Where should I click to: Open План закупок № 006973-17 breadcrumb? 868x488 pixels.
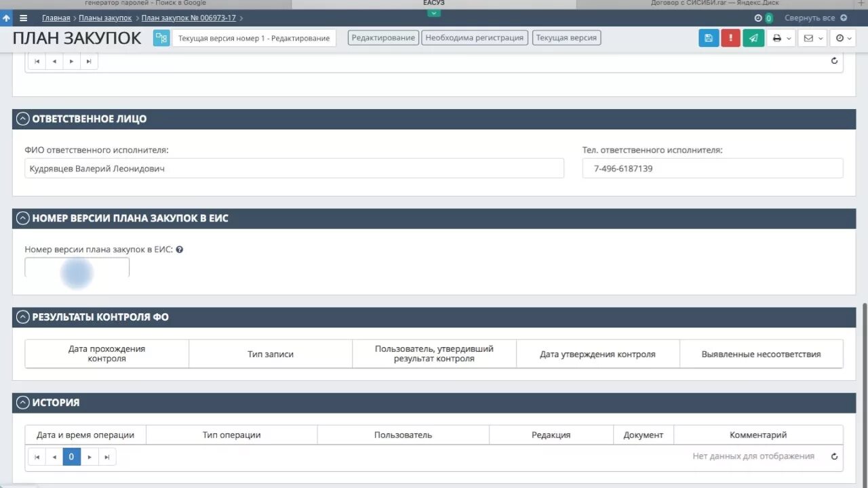(189, 18)
